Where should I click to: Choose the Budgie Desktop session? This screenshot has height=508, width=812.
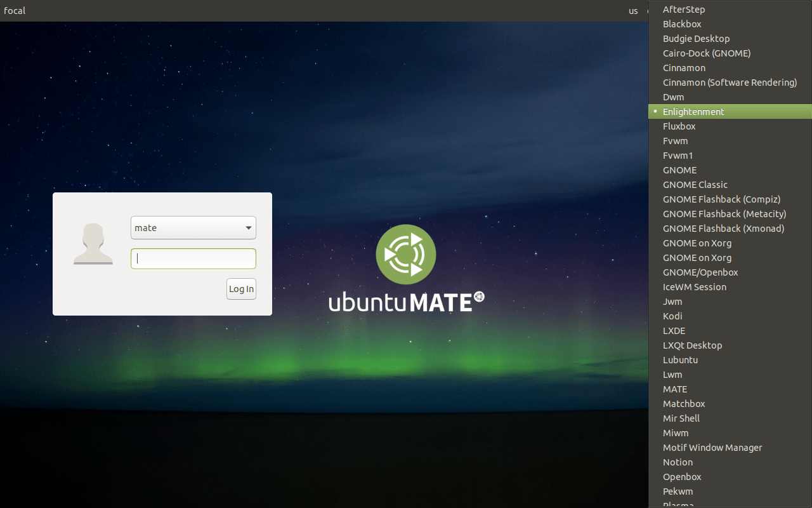pos(696,38)
